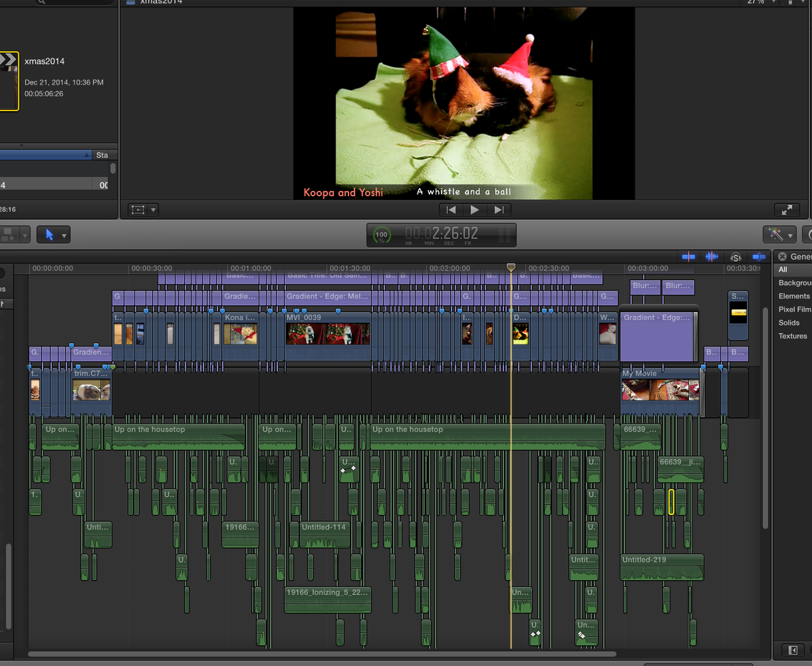Select the Pixel Film generators category
Image resolution: width=812 pixels, height=666 pixels.
(794, 309)
